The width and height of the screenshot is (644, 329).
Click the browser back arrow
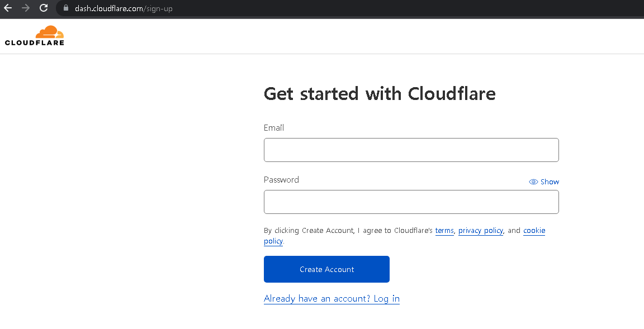[x=8, y=8]
